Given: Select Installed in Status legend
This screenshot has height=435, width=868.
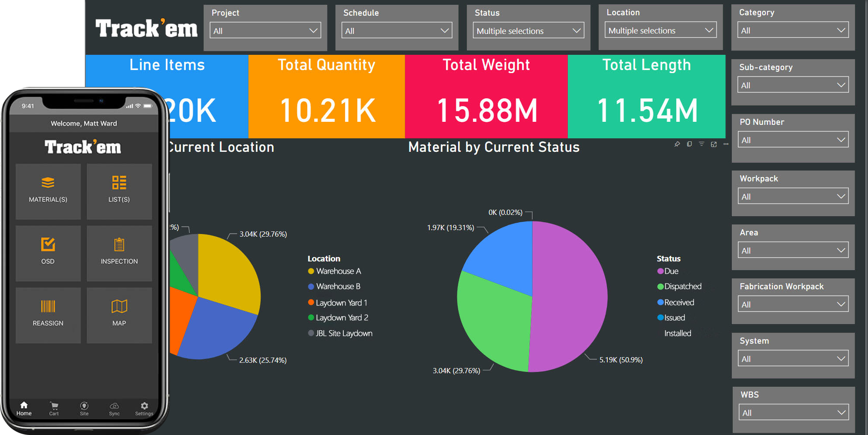Looking at the screenshot, I should click(677, 333).
